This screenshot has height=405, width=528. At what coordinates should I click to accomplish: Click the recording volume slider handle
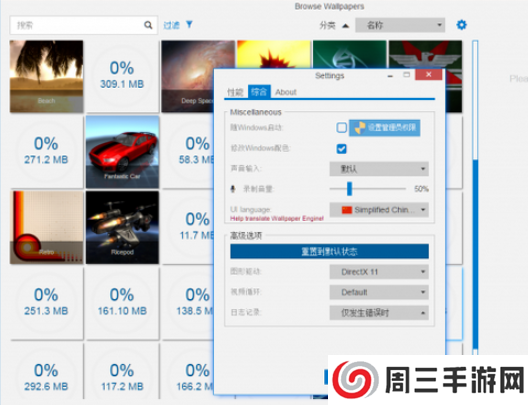click(x=349, y=189)
